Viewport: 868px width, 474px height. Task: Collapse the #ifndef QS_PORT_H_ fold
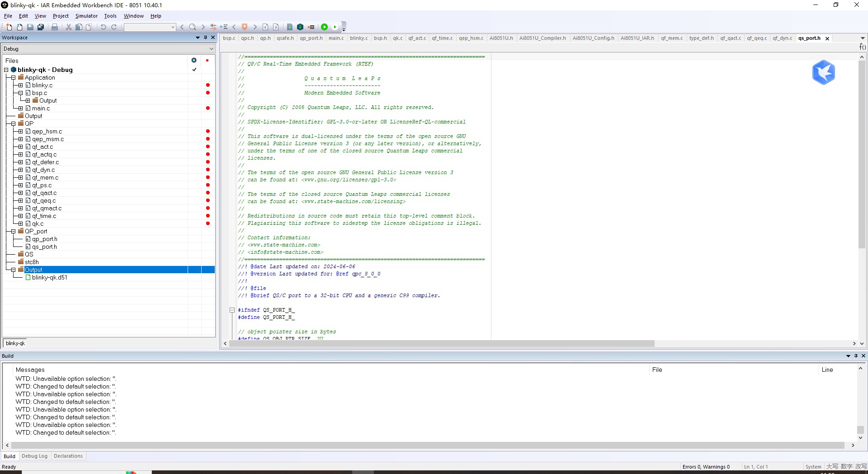[x=232, y=310]
